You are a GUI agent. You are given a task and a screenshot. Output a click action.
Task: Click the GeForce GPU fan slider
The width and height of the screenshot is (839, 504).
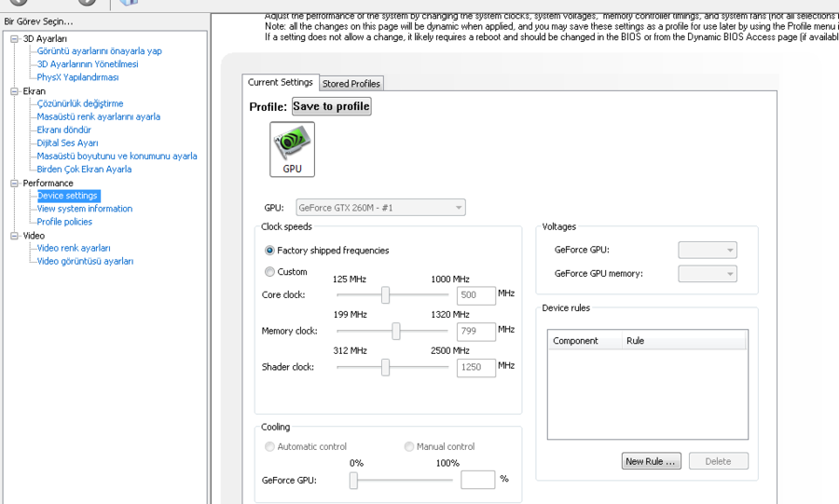[353, 480]
